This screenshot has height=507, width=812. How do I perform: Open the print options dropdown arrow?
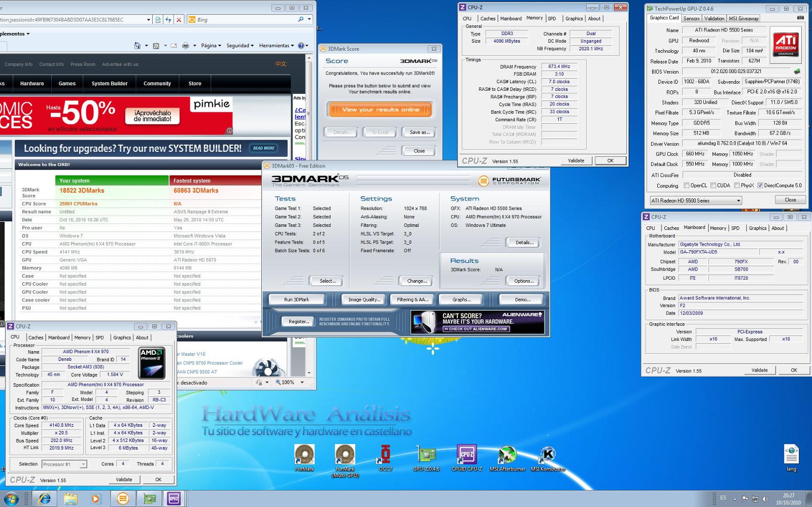tap(195, 46)
